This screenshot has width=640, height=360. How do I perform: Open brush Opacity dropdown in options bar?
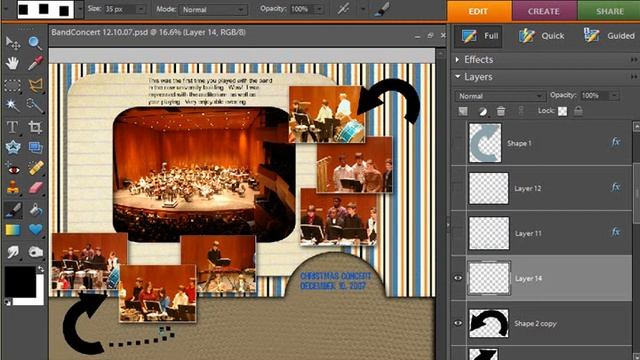click(320, 9)
